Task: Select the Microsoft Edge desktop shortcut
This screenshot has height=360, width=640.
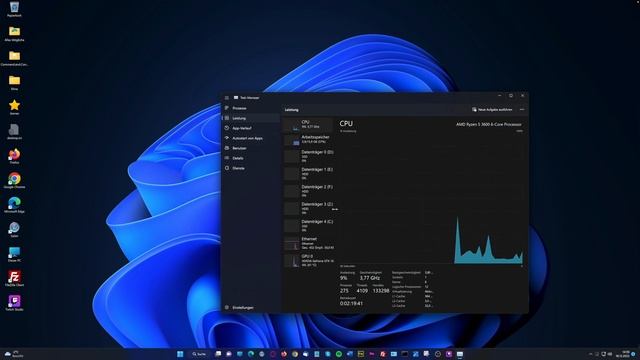Action: 14,205
